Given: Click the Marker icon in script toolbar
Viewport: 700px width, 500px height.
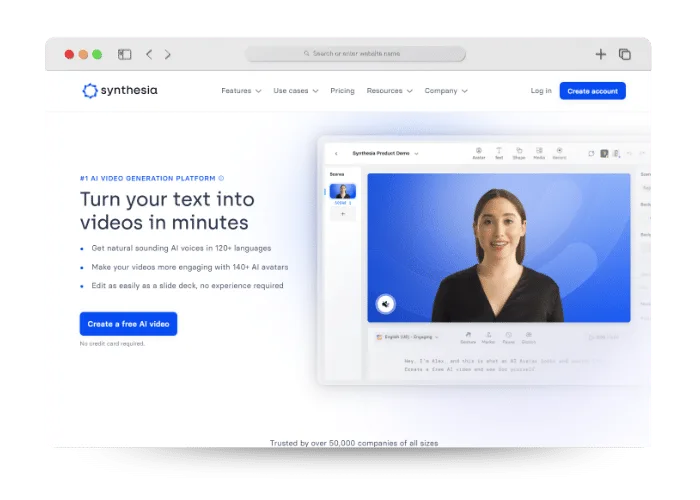Looking at the screenshot, I should [x=488, y=338].
